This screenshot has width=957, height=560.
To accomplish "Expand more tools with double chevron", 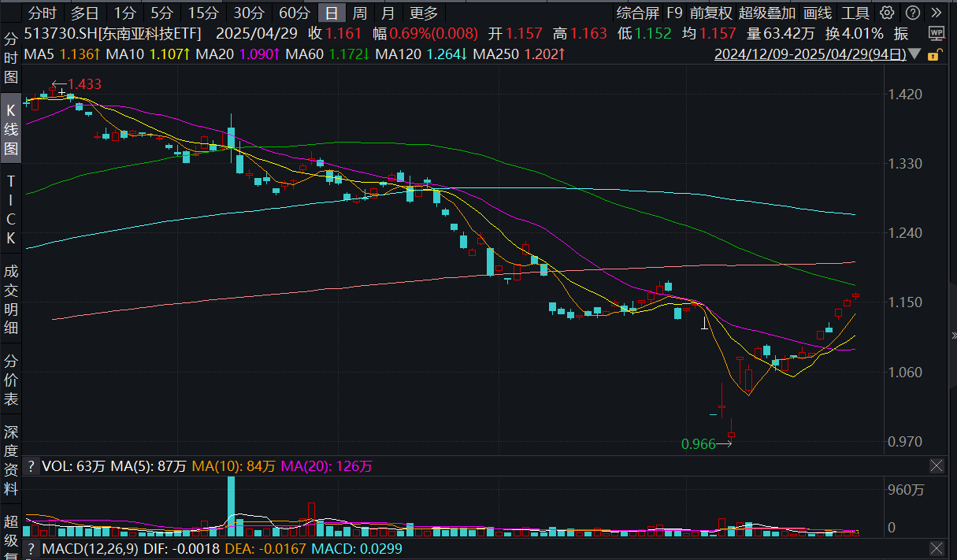I will [935, 13].
